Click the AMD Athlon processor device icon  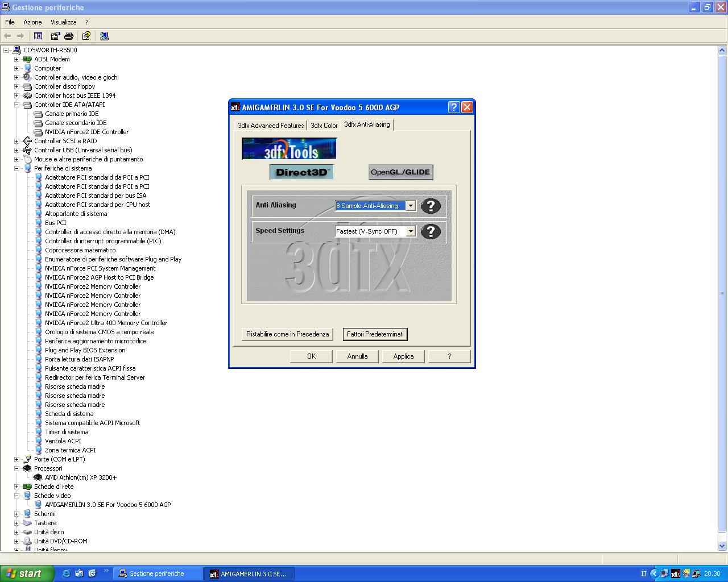click(x=38, y=477)
